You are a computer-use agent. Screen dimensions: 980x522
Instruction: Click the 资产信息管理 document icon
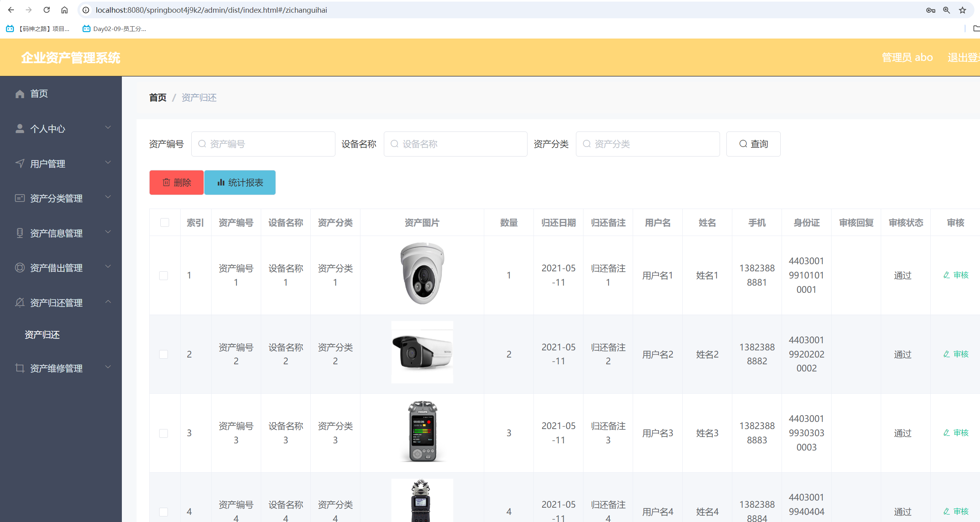click(x=20, y=233)
